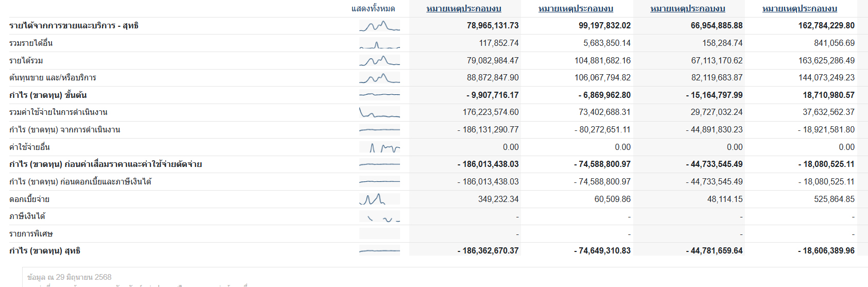
Task: Open หมายเหตุประกอบงบ link above 78,965,131.73
Action: coord(464,9)
